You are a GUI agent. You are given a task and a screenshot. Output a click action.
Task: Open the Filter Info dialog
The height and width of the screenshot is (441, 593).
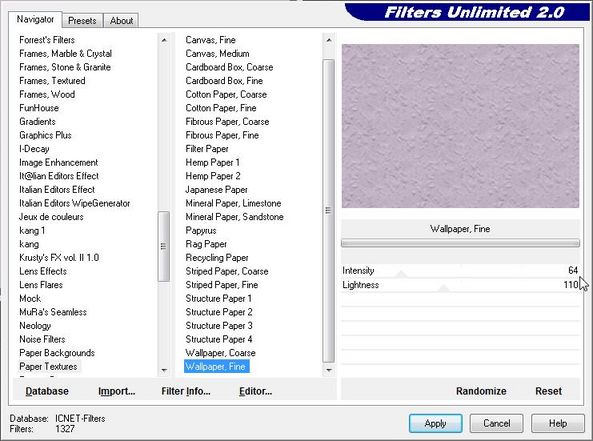tap(186, 391)
